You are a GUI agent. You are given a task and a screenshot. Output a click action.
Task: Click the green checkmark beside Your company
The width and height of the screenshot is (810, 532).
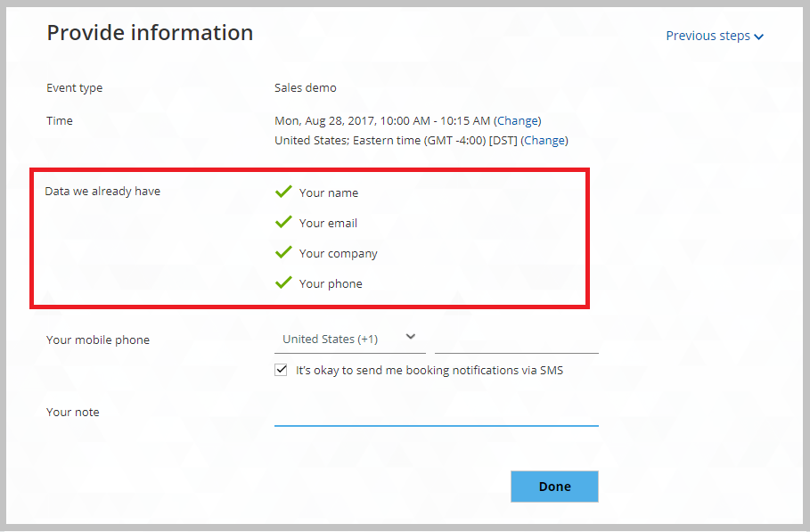283,252
